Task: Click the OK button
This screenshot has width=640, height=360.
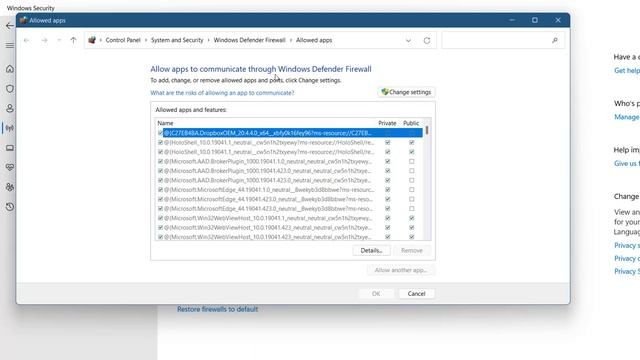Action: (x=376, y=294)
